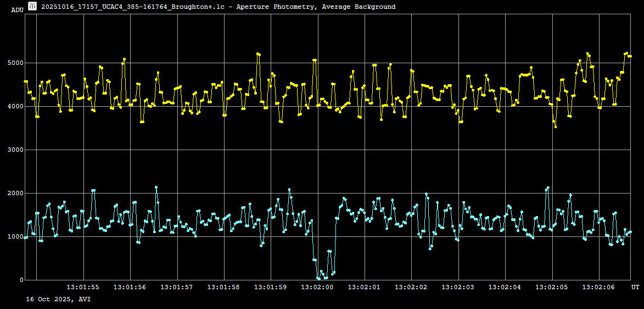Click the 13:01:59 time tick label

271,287
